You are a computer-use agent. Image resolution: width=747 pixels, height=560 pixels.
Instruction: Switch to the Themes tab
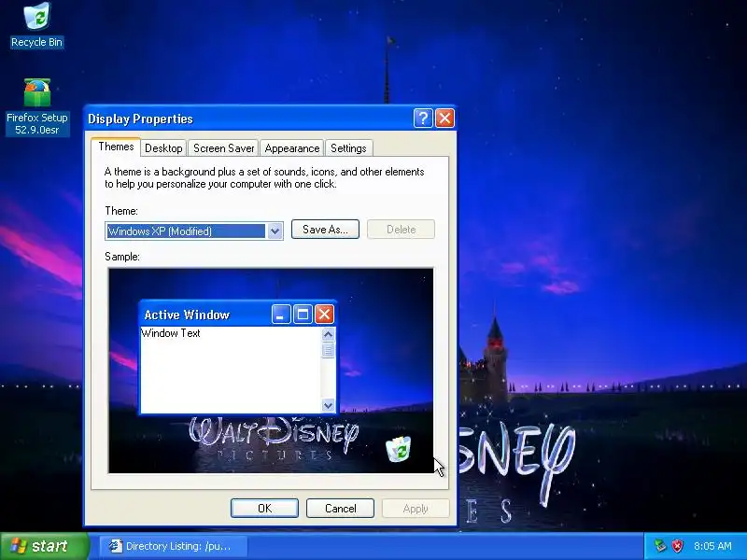click(x=116, y=147)
